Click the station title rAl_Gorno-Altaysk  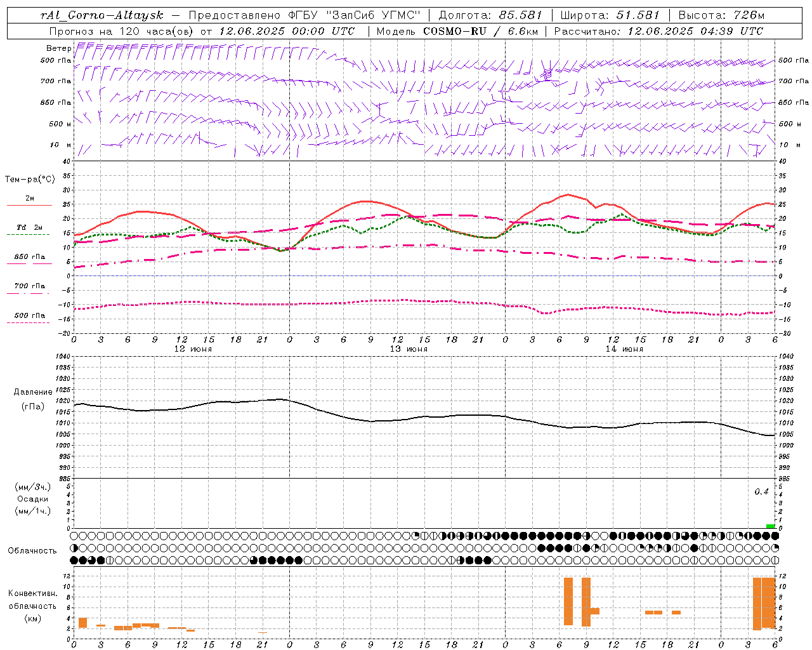tap(101, 15)
